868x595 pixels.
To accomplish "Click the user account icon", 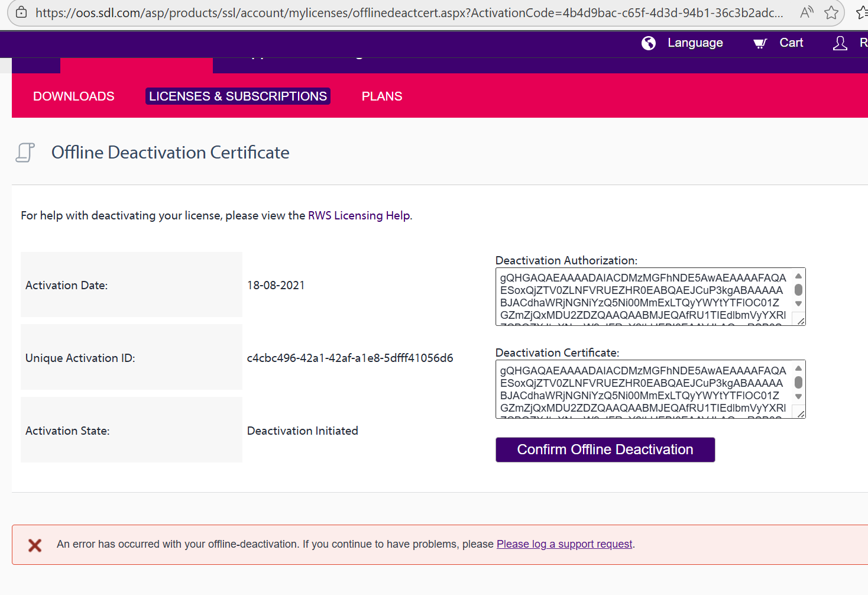I will 840,43.
